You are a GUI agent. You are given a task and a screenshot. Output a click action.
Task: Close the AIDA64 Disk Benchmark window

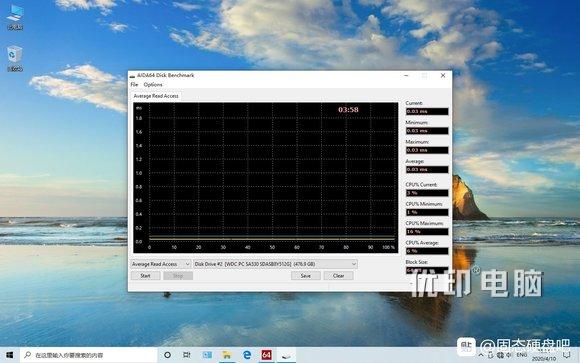(x=443, y=75)
